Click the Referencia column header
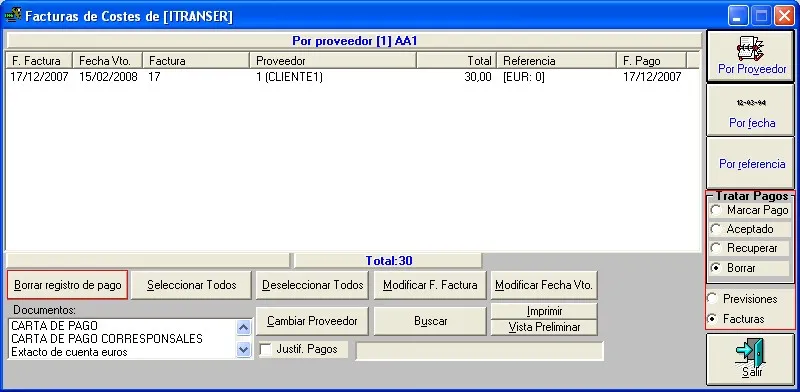The width and height of the screenshot is (800, 392). [x=557, y=61]
